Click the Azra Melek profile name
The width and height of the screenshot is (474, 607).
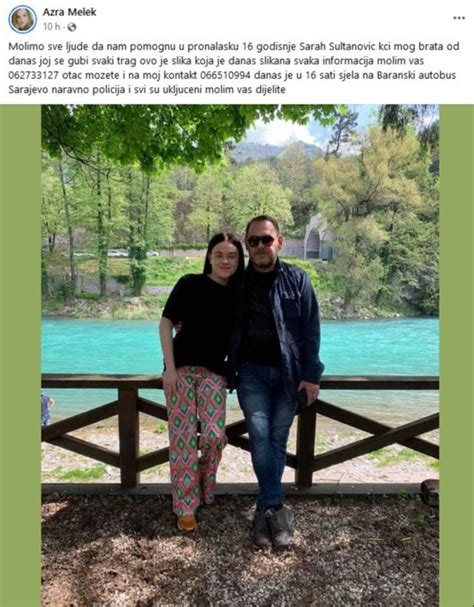pos(69,12)
